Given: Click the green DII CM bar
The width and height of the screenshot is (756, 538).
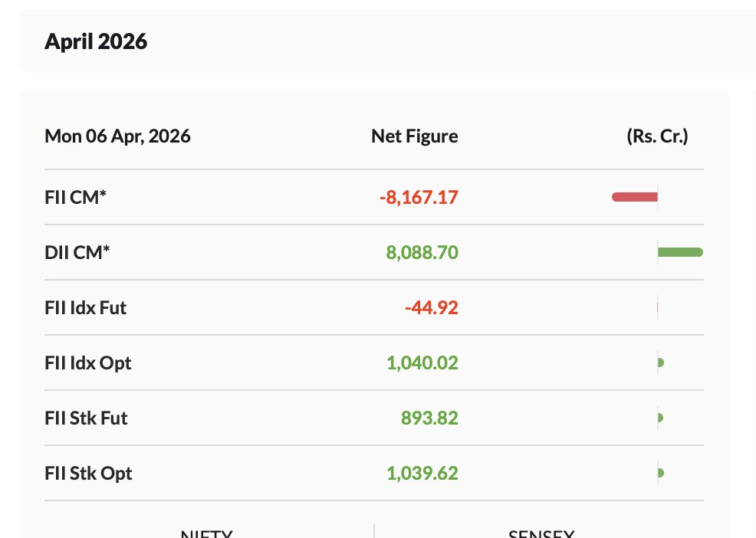Looking at the screenshot, I should [680, 252].
